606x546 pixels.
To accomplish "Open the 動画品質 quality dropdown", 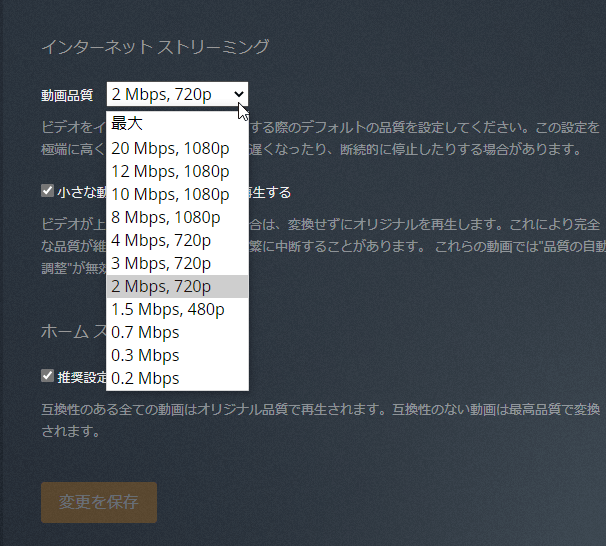I will click(x=177, y=94).
